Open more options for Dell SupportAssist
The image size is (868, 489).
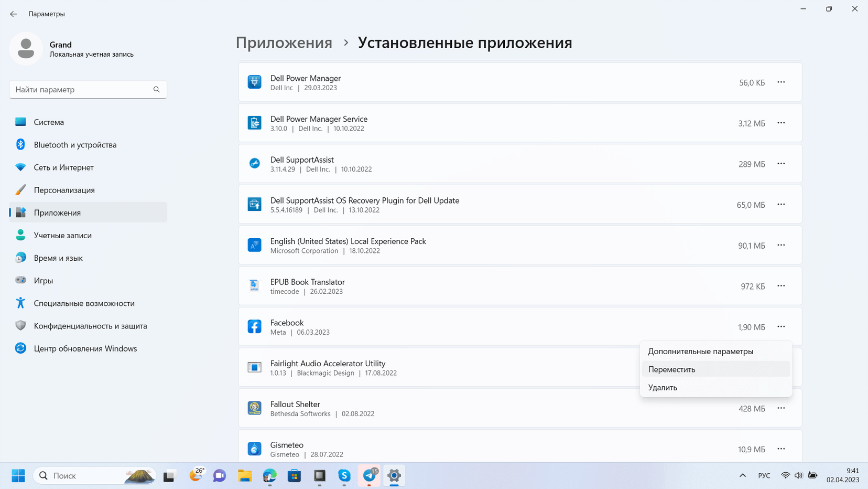click(x=781, y=163)
